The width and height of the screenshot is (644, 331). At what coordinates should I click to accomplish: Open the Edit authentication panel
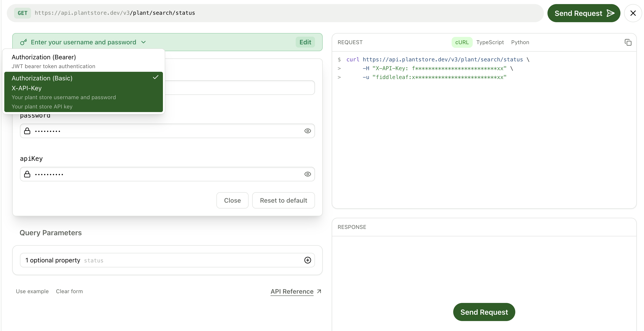305,42
